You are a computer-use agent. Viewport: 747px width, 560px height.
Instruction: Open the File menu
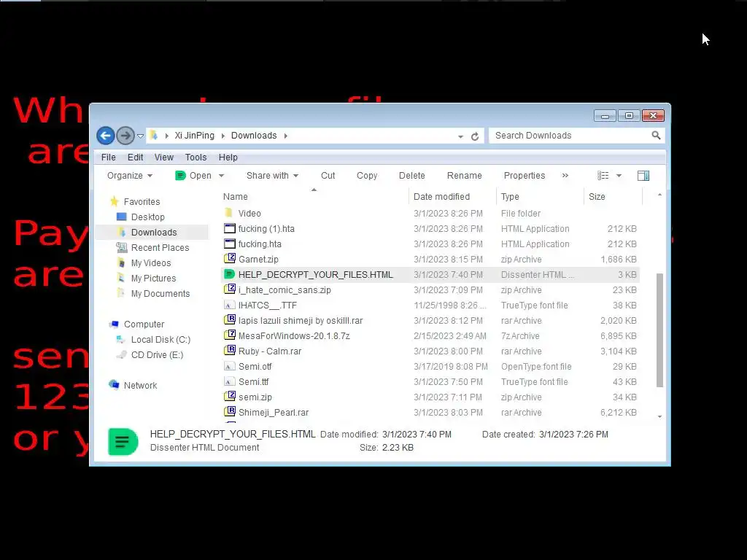pyautogui.click(x=108, y=157)
